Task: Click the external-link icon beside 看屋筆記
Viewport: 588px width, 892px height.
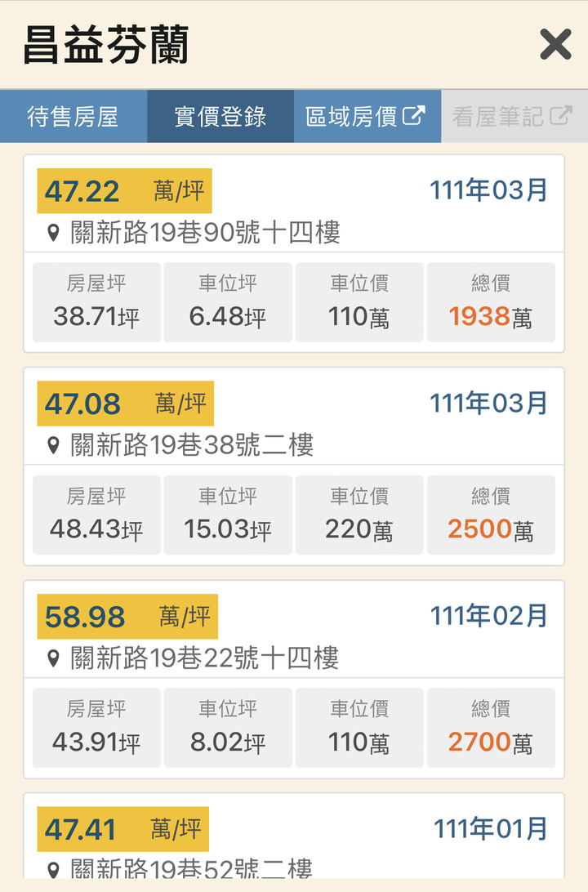Action: (561, 115)
